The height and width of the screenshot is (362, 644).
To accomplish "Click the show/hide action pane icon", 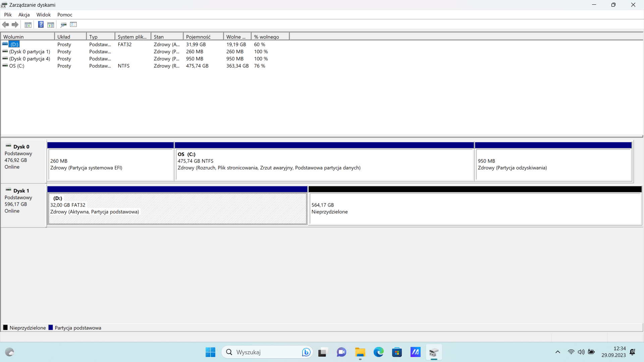I will click(51, 24).
